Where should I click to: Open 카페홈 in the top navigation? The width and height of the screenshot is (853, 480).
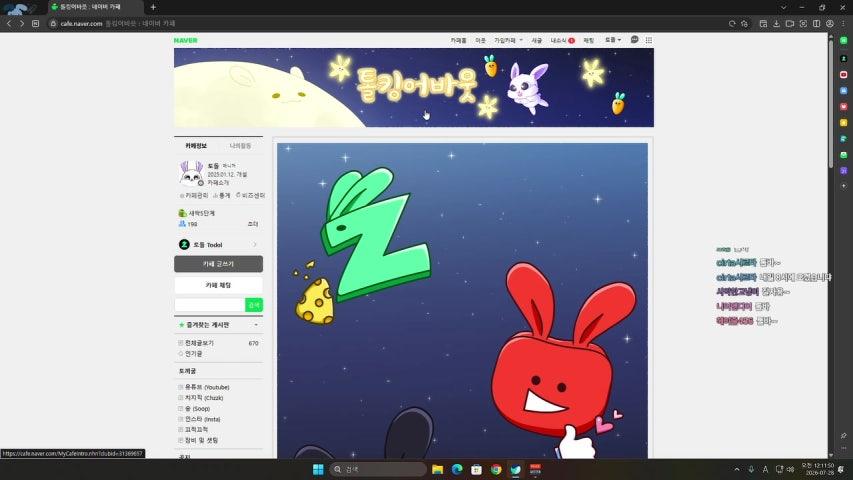[458, 40]
